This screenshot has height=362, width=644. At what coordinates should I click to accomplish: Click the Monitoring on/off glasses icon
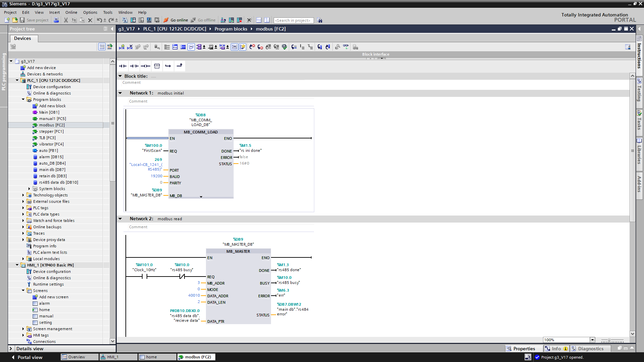tap(346, 47)
